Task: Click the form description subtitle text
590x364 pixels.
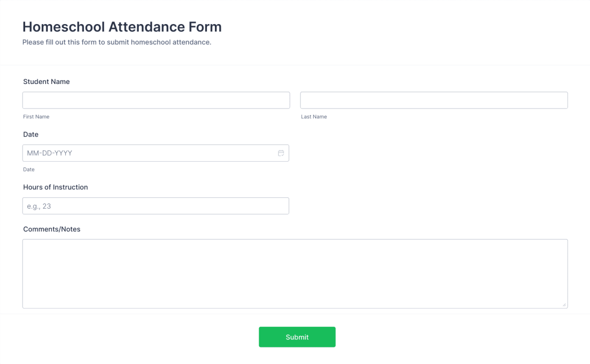Action: coord(117,42)
